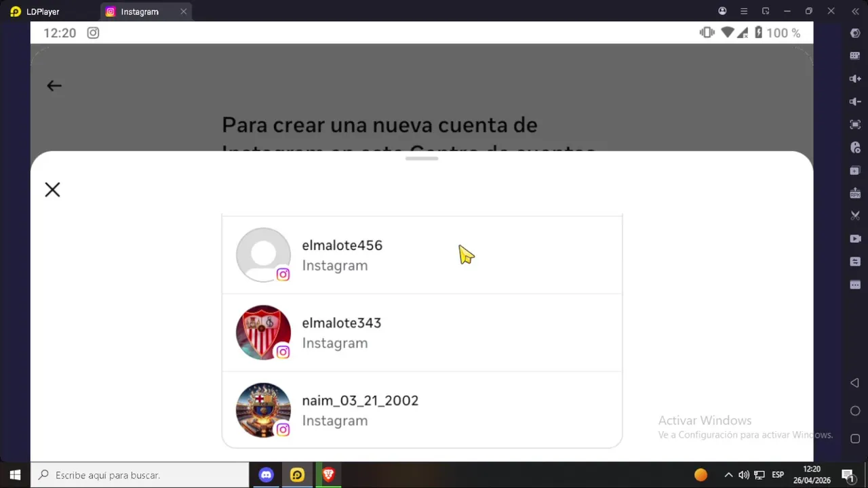Increase emulator volume in sidebar
The image size is (868, 488).
(855, 79)
